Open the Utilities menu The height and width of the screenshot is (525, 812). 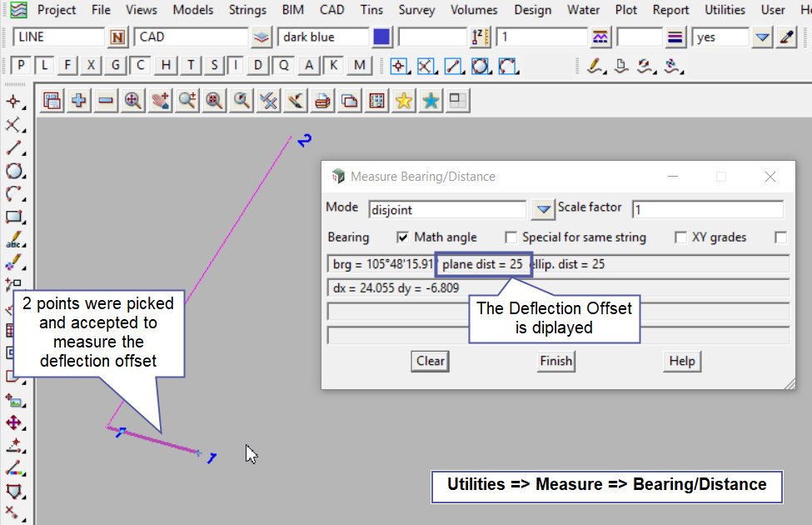[725, 10]
